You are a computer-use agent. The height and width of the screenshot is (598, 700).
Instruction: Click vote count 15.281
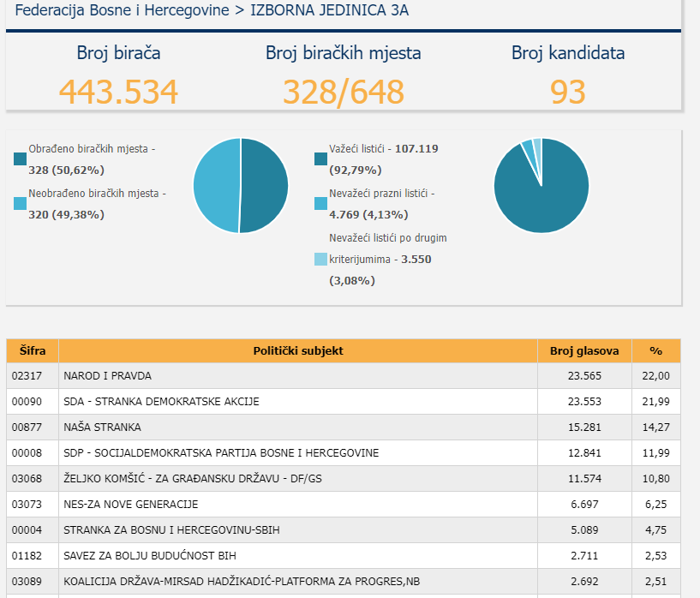click(x=585, y=427)
